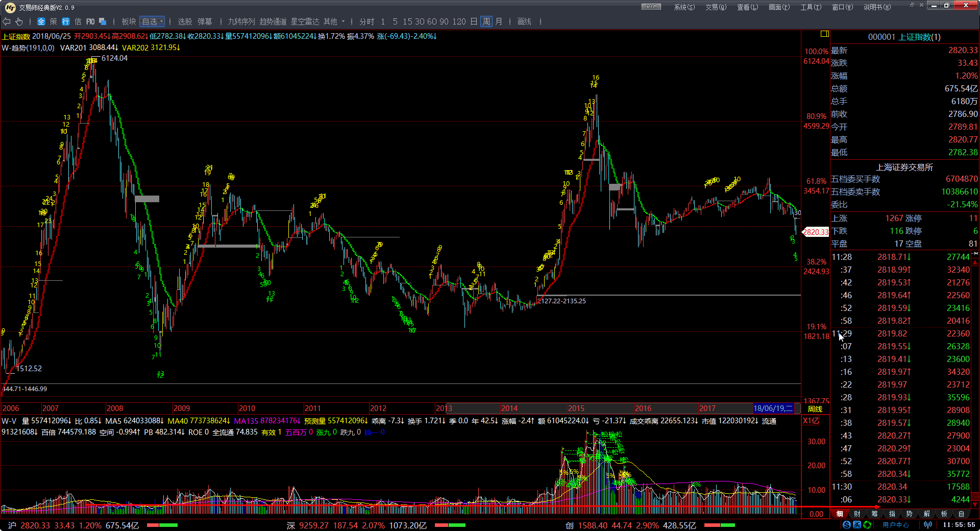Open the 工具(T) menu

(811, 7)
